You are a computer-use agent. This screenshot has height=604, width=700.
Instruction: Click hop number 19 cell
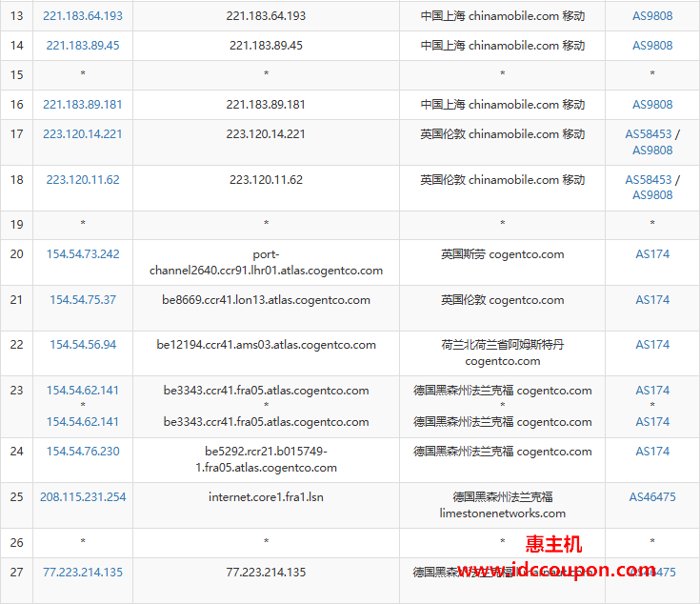[16, 225]
